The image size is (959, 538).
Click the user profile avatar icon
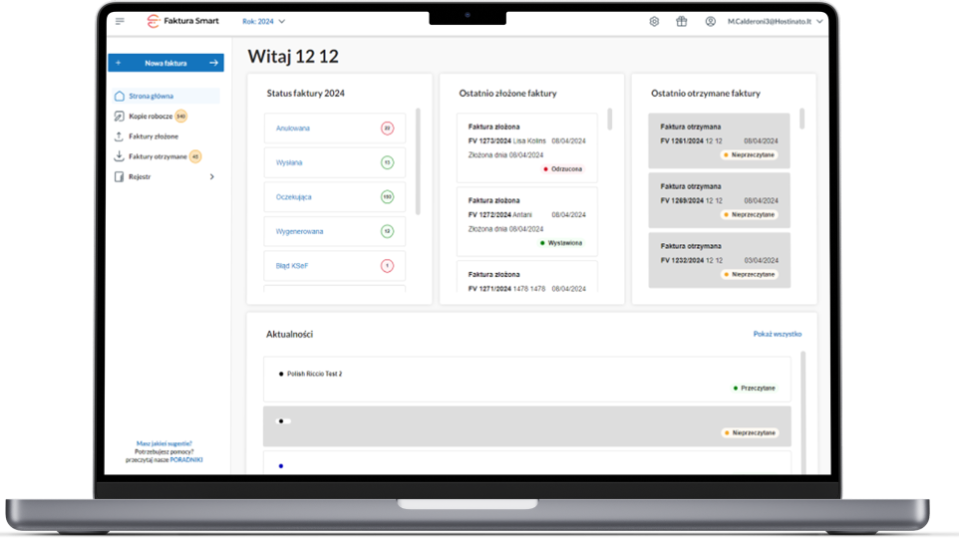coord(710,21)
